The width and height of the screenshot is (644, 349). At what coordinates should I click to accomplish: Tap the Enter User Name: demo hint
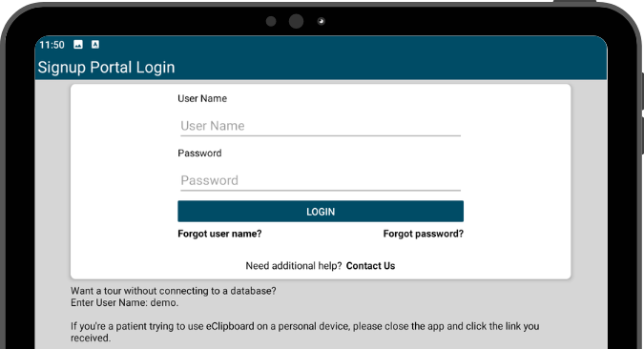click(x=124, y=302)
